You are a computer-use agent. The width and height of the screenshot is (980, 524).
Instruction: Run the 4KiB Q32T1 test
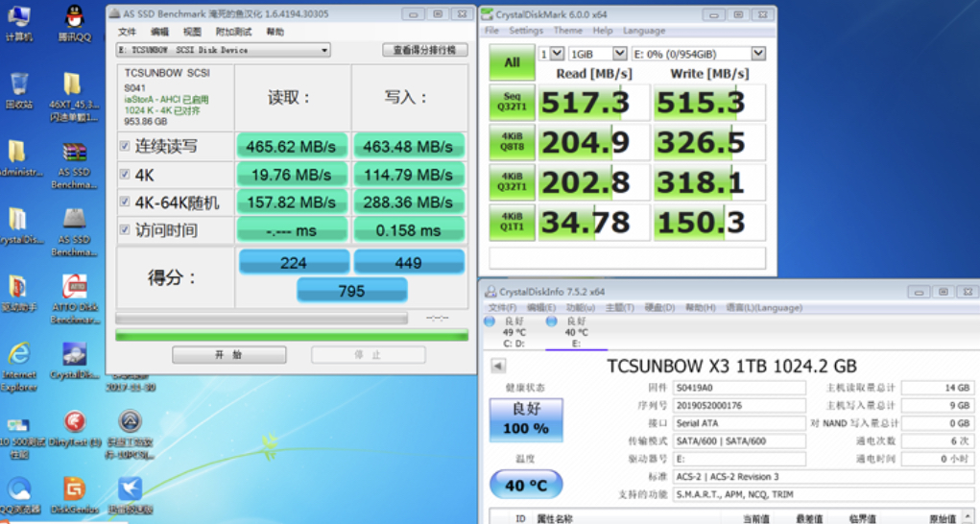pos(512,182)
